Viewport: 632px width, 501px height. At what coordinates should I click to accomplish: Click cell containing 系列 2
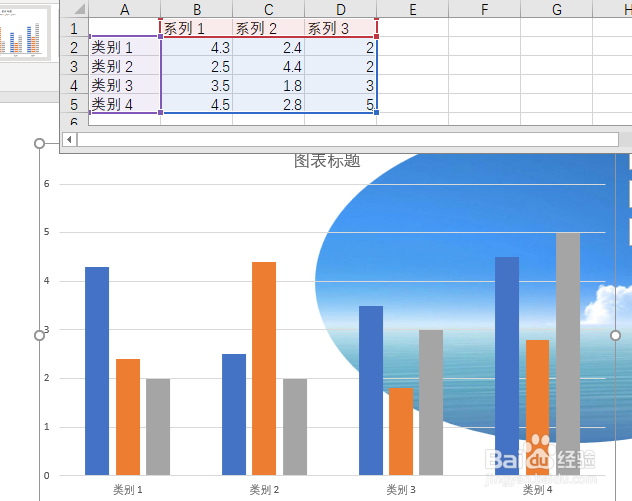268,28
